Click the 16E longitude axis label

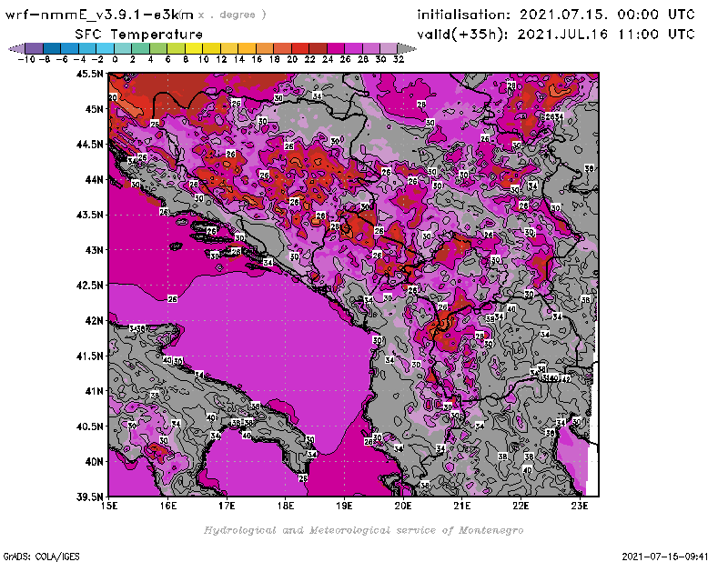pos(168,506)
